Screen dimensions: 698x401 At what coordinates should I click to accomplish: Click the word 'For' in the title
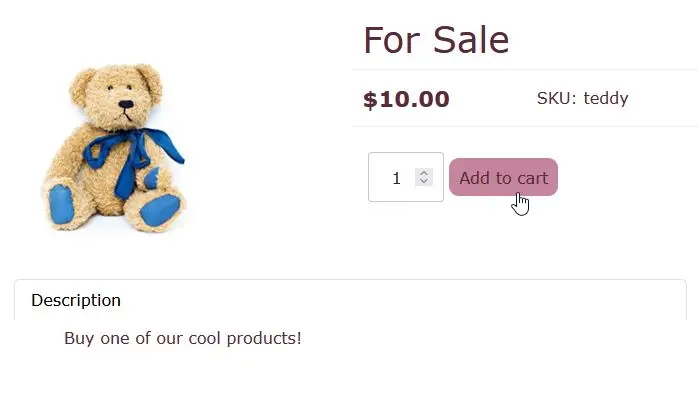click(392, 40)
